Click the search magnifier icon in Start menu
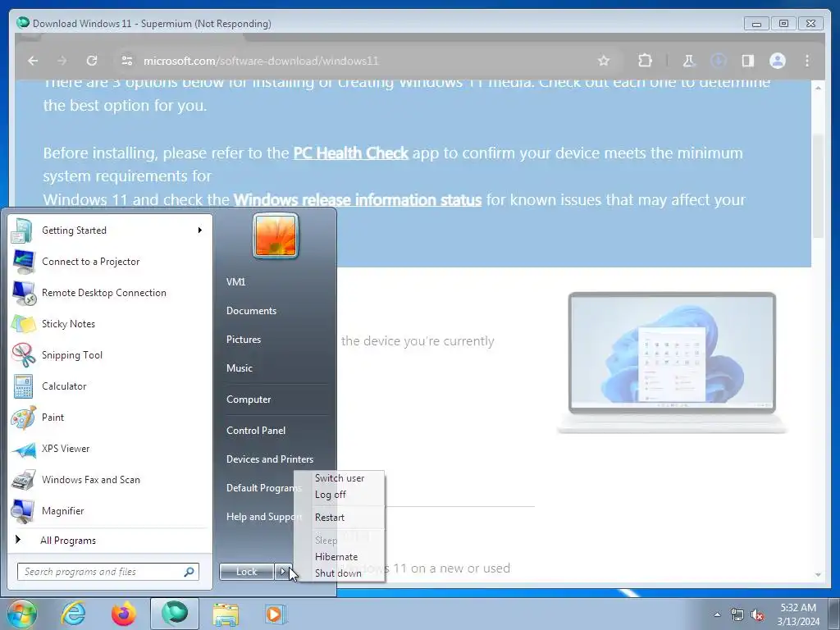 [x=189, y=572]
